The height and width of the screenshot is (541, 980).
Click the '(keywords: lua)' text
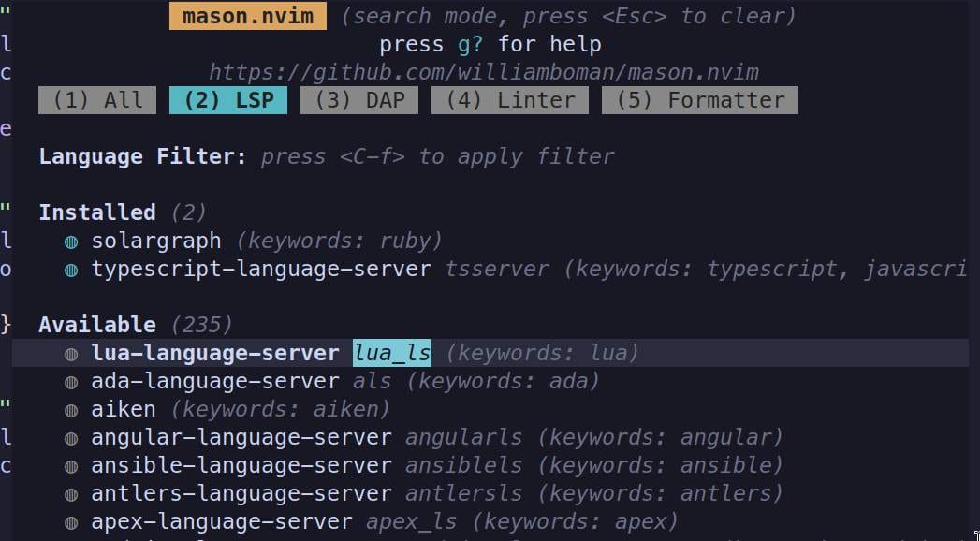(543, 354)
